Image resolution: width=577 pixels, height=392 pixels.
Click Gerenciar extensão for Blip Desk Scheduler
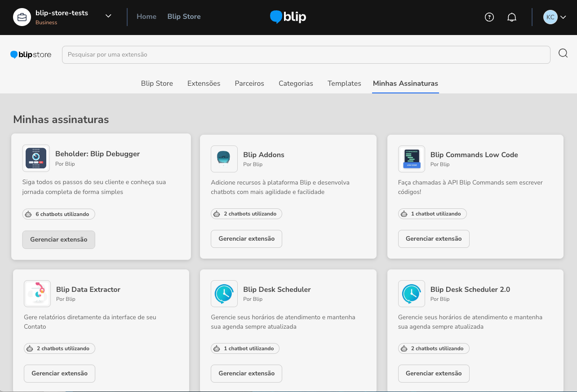tap(246, 374)
